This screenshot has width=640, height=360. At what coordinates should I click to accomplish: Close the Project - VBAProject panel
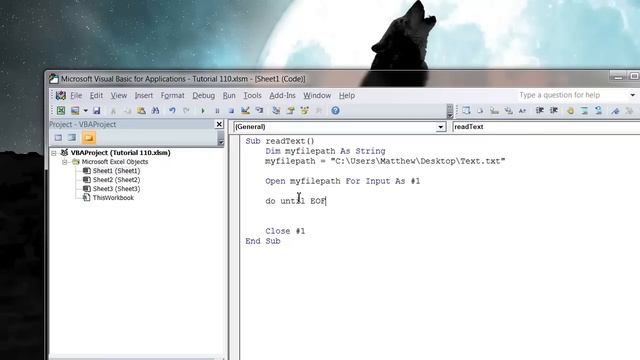click(219, 124)
